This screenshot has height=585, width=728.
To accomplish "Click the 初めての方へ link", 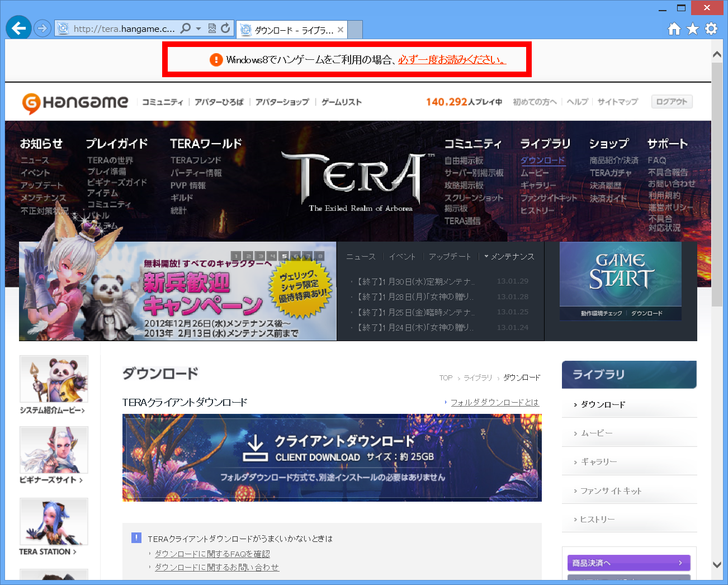I will tap(535, 102).
